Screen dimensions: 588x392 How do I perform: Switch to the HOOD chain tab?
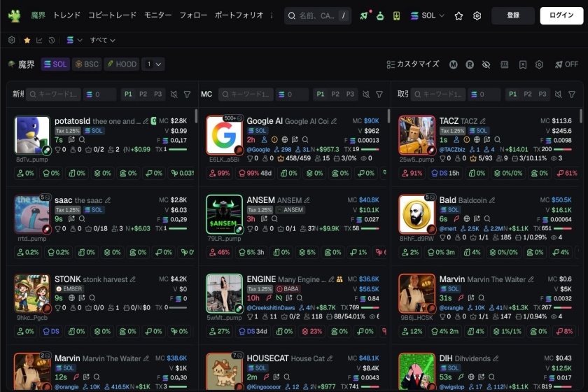(122, 64)
